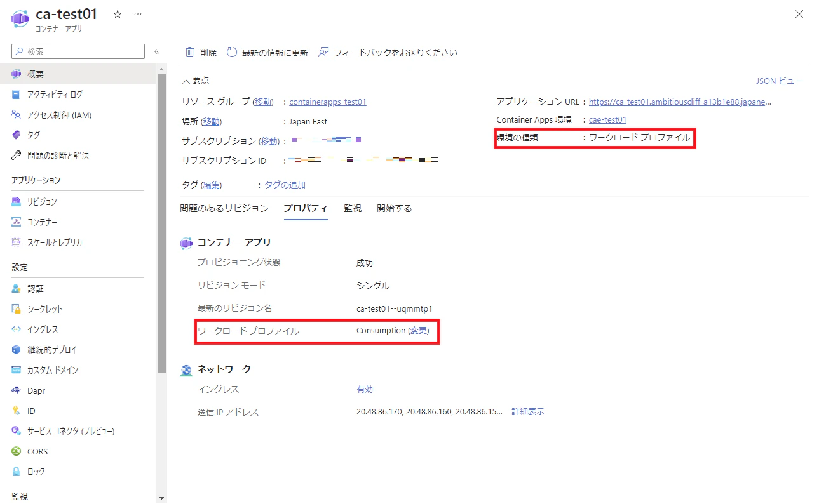Open cae-test01 environment link

click(x=607, y=119)
